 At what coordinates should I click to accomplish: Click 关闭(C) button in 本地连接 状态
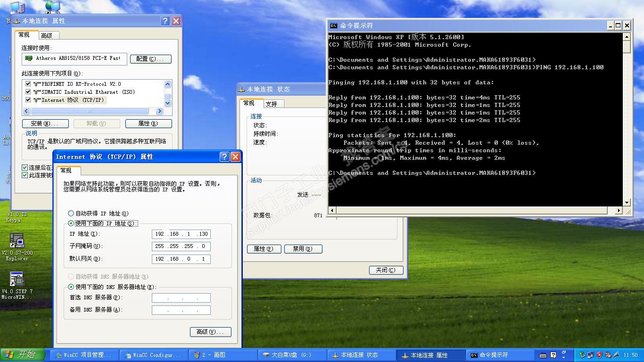[x=386, y=270]
